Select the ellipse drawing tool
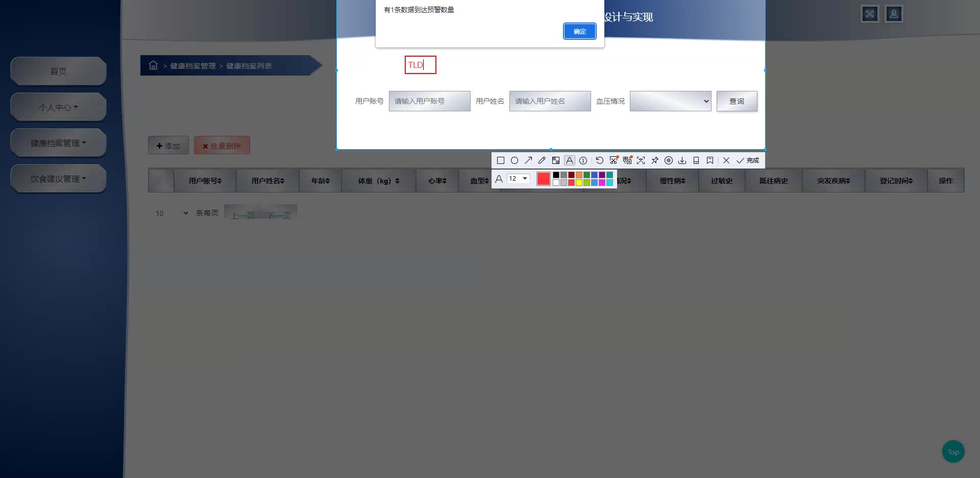The width and height of the screenshot is (980, 478). pos(514,160)
